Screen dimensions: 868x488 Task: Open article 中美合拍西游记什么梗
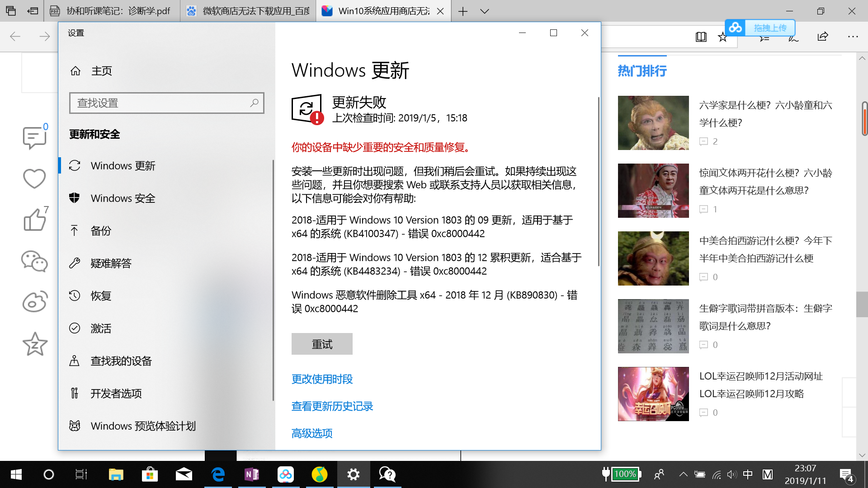pos(765,249)
